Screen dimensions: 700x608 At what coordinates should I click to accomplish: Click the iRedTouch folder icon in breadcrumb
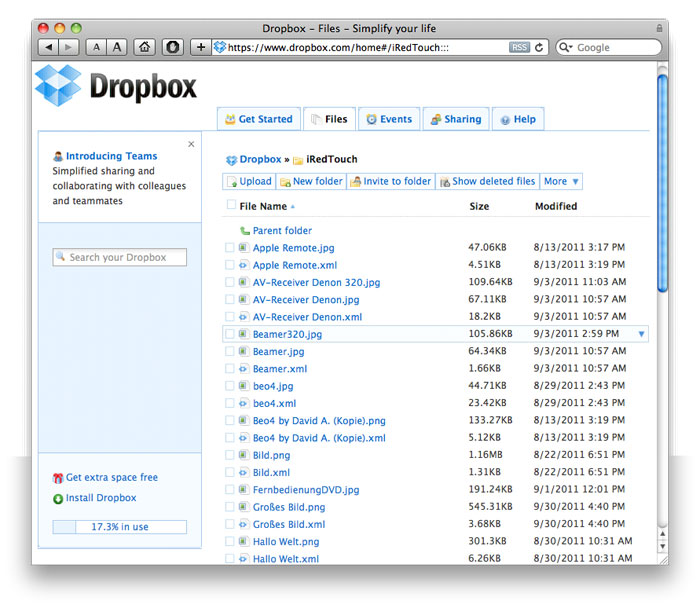pyautogui.click(x=298, y=160)
